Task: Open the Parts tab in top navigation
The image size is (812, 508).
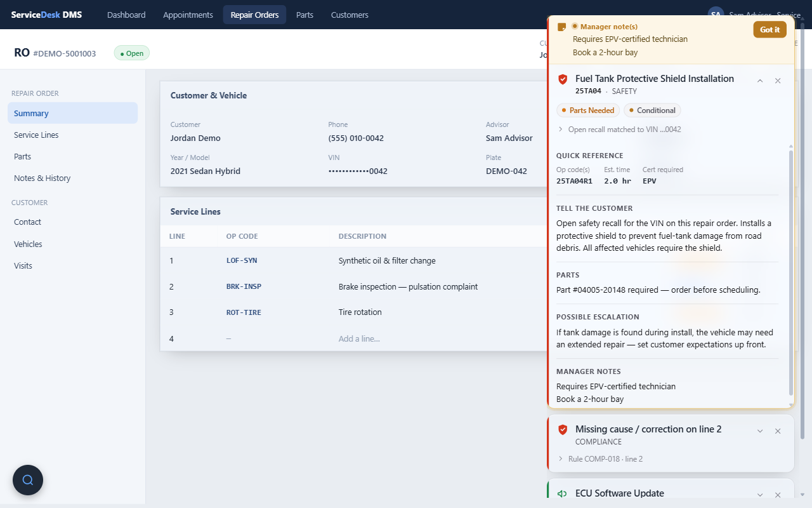Action: pyautogui.click(x=304, y=15)
